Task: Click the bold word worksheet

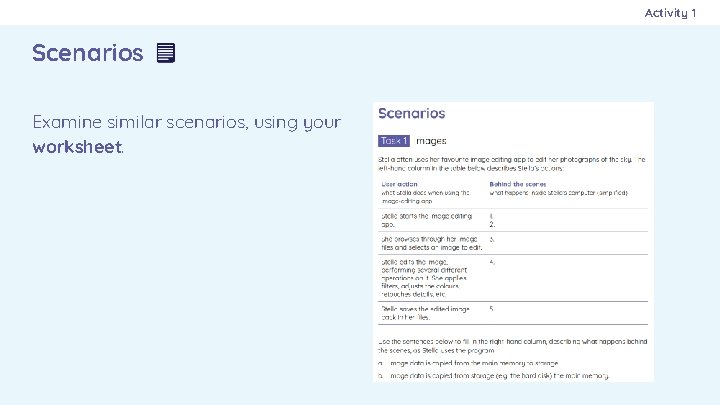Action: pyautogui.click(x=77, y=147)
